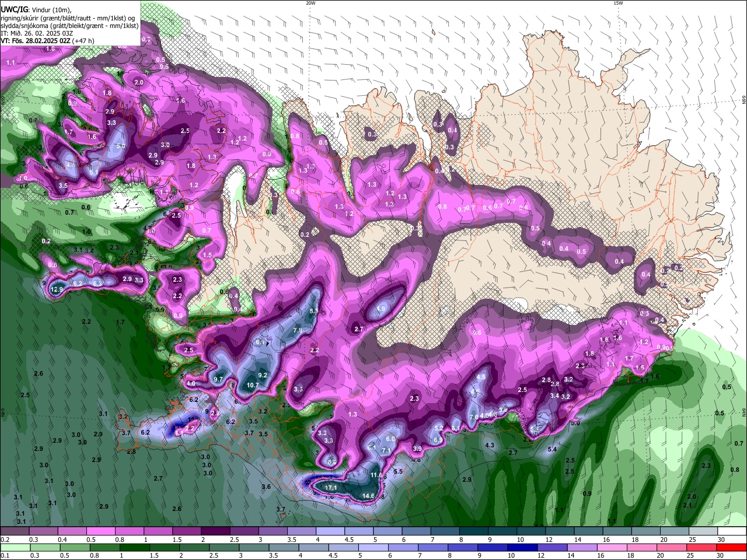Screen dimensions: 747x560
Task: Select the line 'IT: Mið. 26. 02. 2025 03Z'
Action: click(x=37, y=33)
